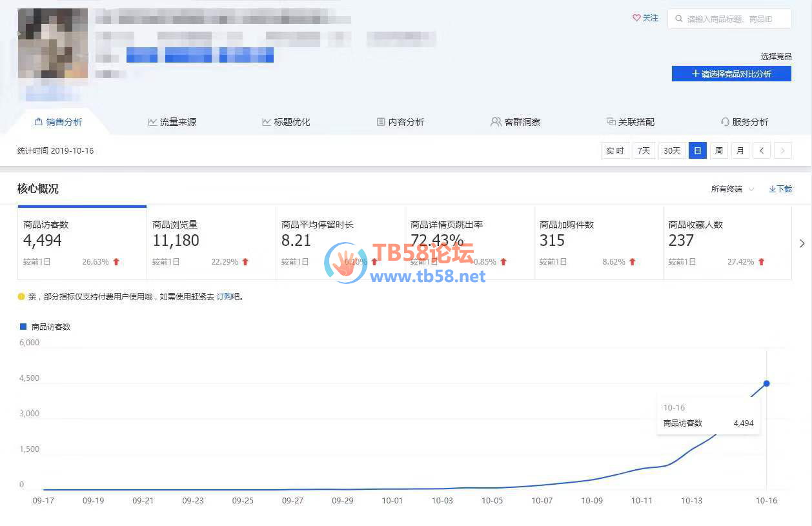812x526 pixels.
Task: Click 请选择竞品对比分析 button
Action: pos(731,74)
